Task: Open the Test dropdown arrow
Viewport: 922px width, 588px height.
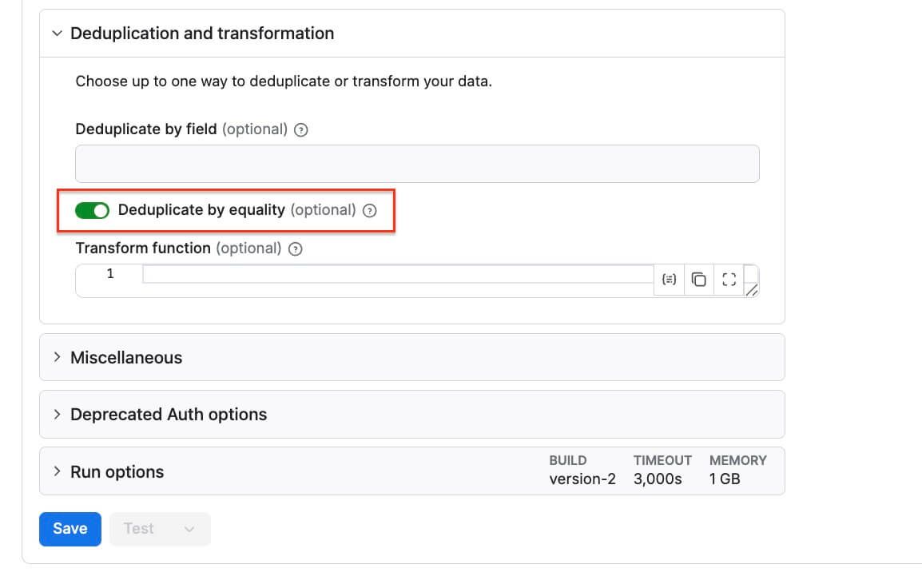Action: [189, 528]
